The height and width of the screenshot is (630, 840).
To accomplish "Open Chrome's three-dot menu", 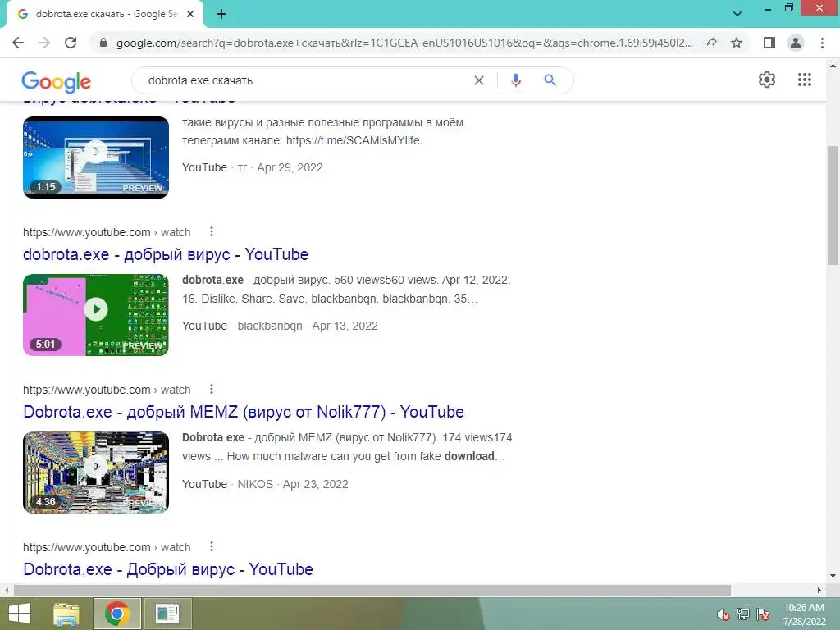I will (x=822, y=43).
